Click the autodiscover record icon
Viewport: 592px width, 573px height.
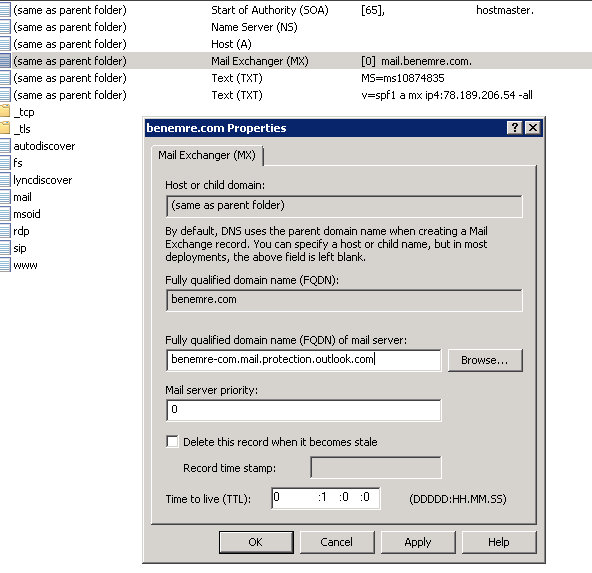[x=5, y=146]
